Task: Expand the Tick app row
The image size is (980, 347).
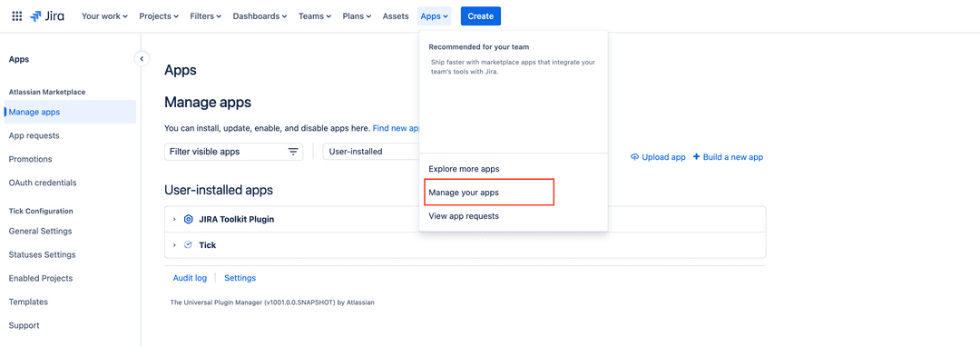Action: click(x=174, y=245)
